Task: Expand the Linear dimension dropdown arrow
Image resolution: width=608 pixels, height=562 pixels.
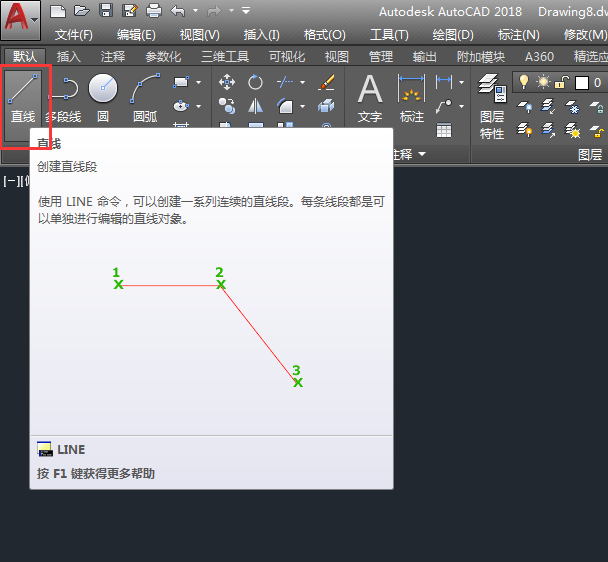Action: click(x=461, y=82)
